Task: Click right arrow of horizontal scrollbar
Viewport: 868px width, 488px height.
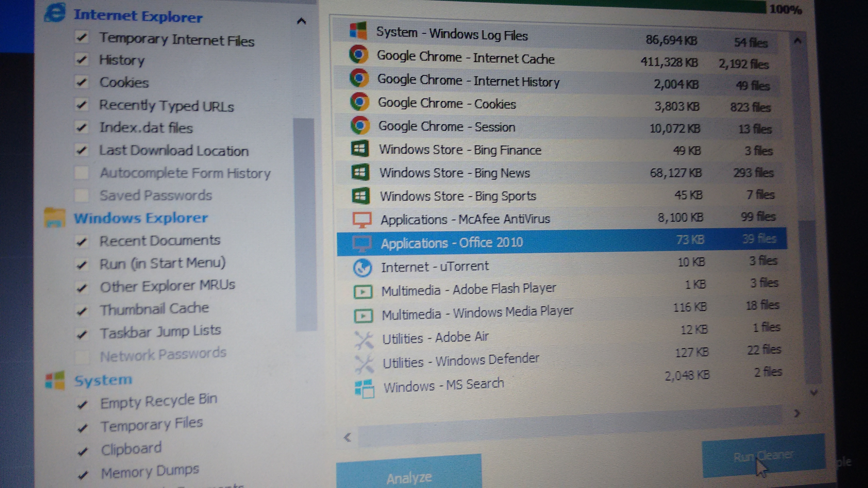Action: (x=797, y=413)
